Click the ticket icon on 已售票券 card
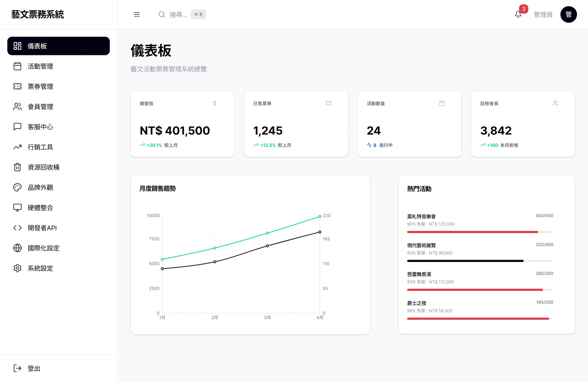This screenshot has height=382, width=588. pyautogui.click(x=328, y=103)
